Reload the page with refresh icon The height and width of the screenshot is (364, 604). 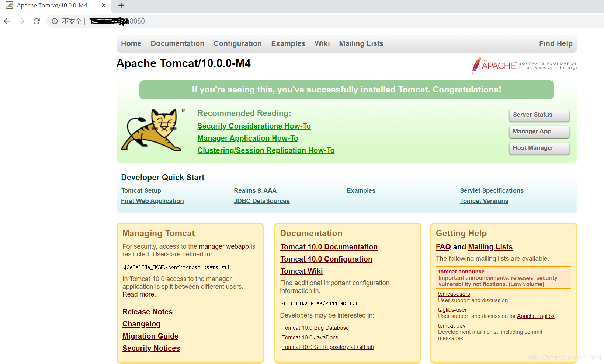click(37, 21)
